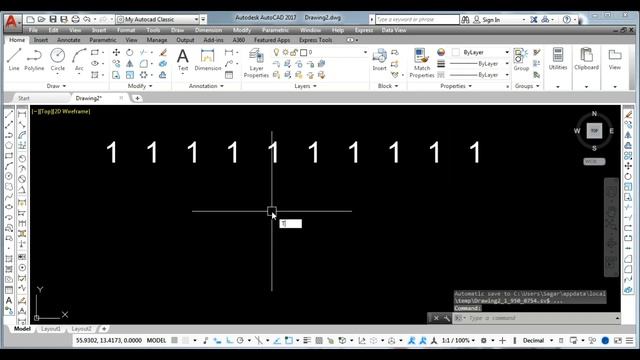Click the Sign In button

click(x=487, y=20)
